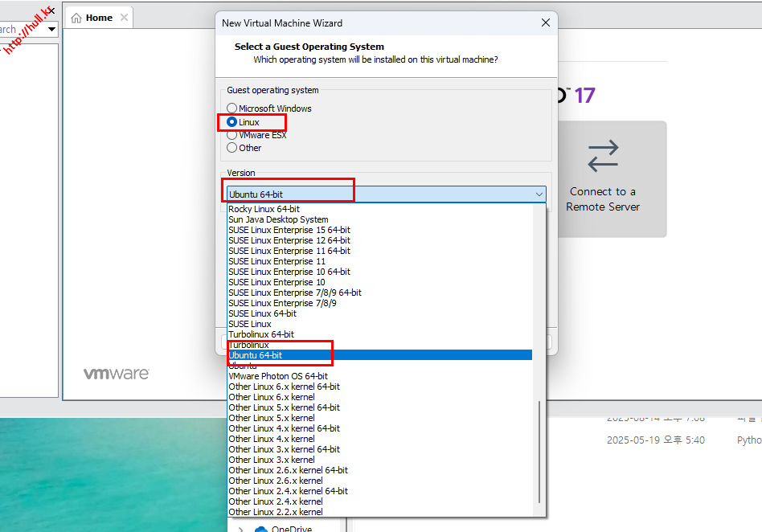Collapse the Version combo box arrow
The width and height of the screenshot is (762, 532).
539,194
